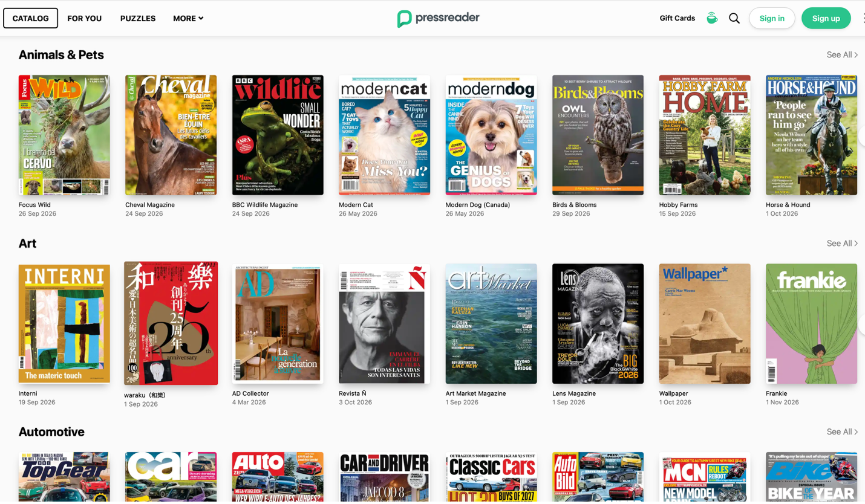The height and width of the screenshot is (504, 865).
Task: Open the Revista Ñ cover
Action: click(384, 324)
